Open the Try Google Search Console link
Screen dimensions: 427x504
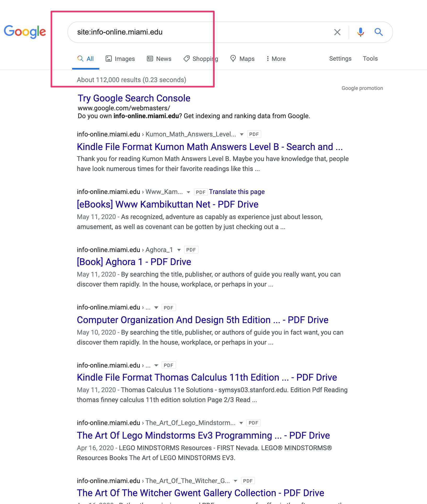[x=134, y=98]
